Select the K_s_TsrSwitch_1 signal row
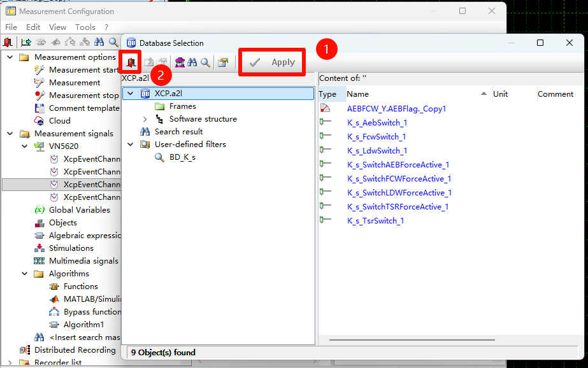588x368 pixels. pos(375,221)
